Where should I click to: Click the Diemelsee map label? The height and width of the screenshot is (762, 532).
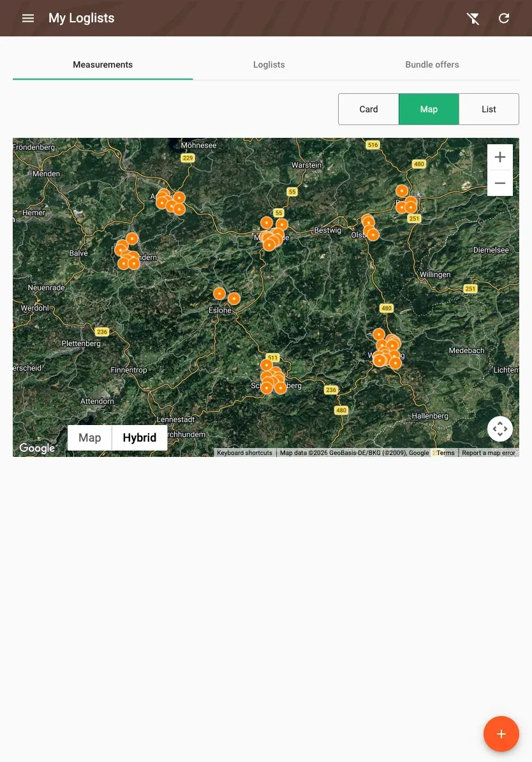[x=491, y=250]
